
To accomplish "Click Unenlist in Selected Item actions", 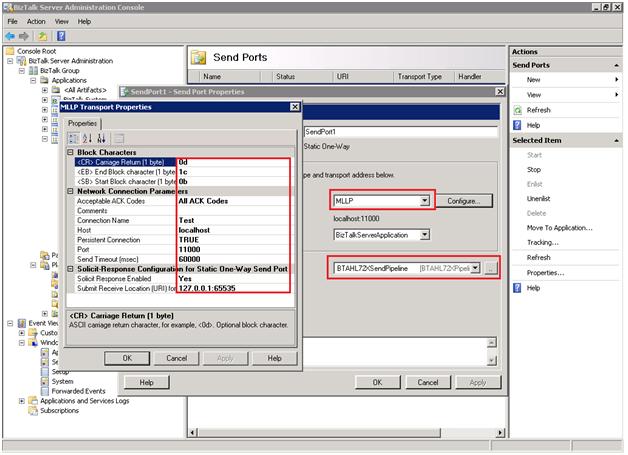I will (538, 199).
